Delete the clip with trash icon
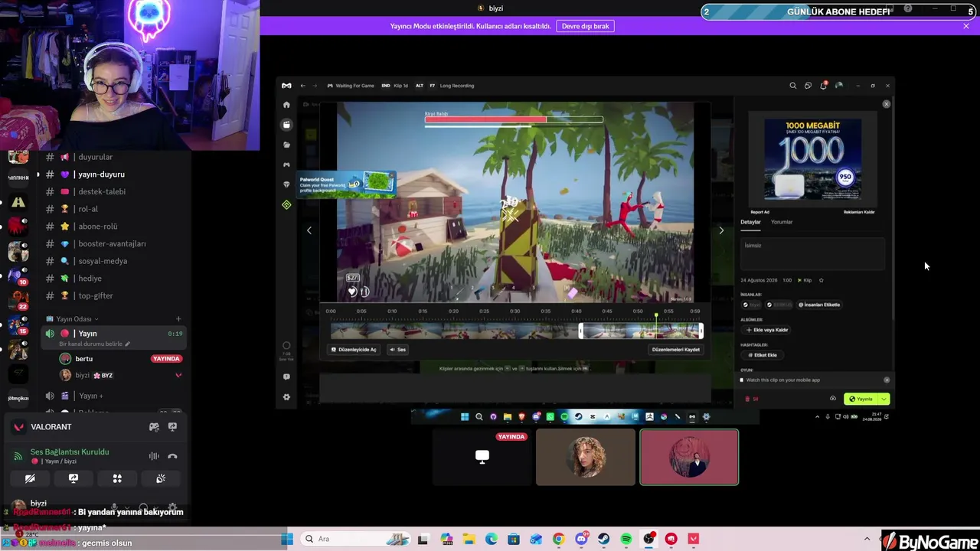 click(748, 399)
